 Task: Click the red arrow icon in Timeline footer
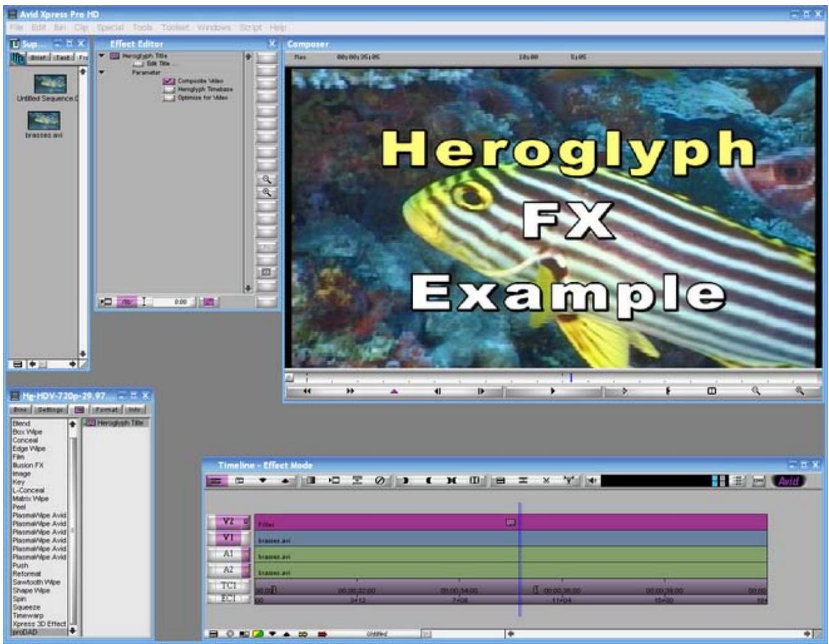(322, 634)
